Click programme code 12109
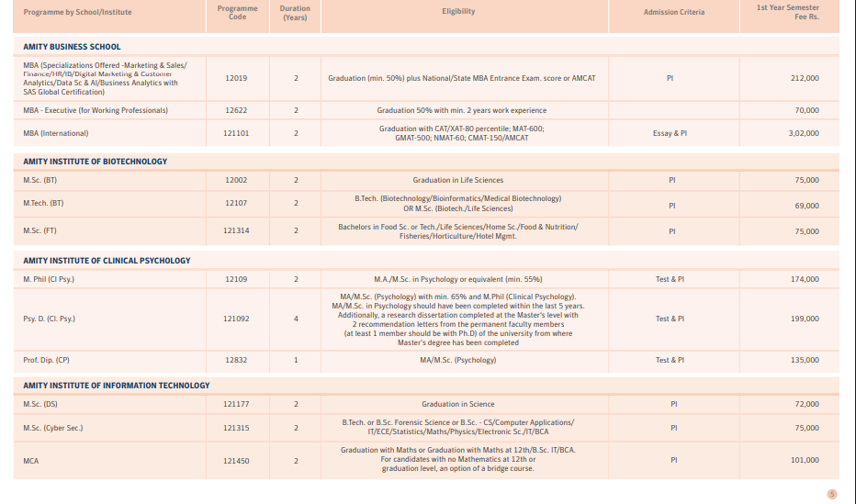 [x=236, y=279]
